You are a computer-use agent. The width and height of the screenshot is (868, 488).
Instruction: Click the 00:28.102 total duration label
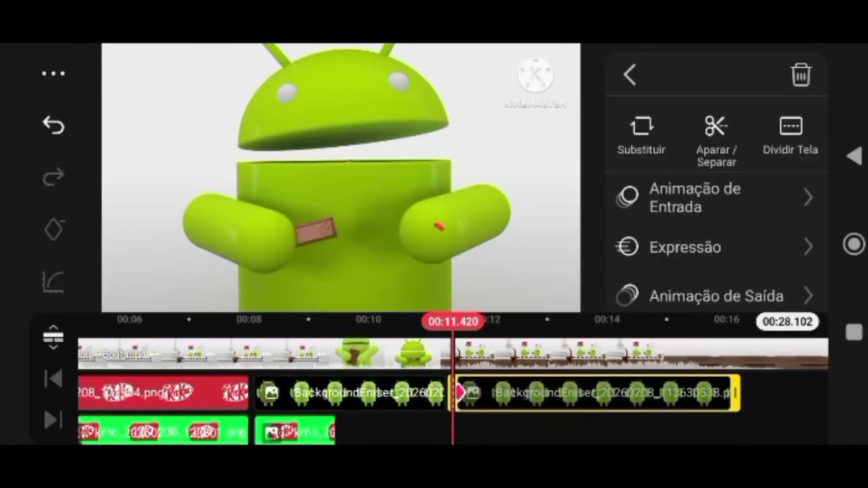tap(787, 321)
